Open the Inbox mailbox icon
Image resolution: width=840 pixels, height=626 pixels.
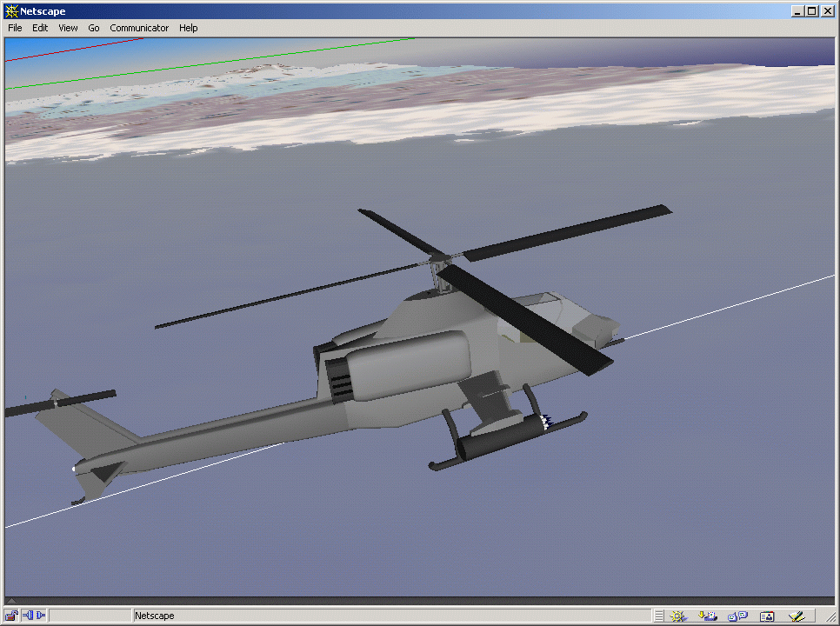[x=708, y=616]
